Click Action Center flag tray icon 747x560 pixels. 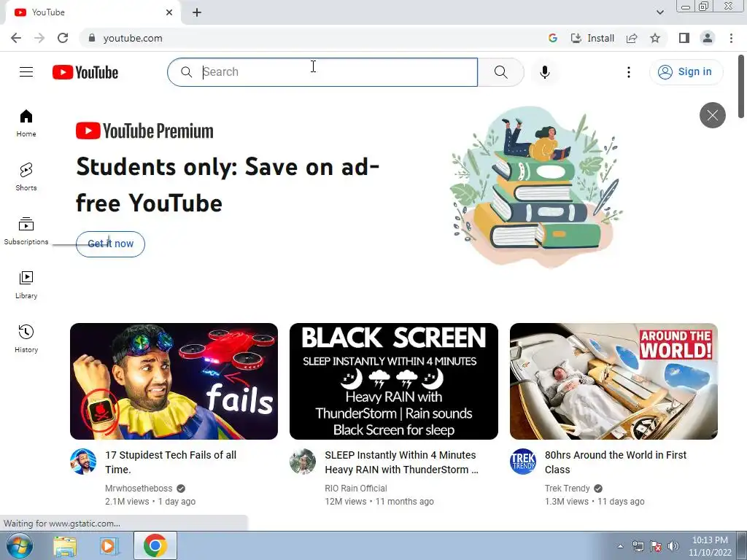pyautogui.click(x=656, y=546)
